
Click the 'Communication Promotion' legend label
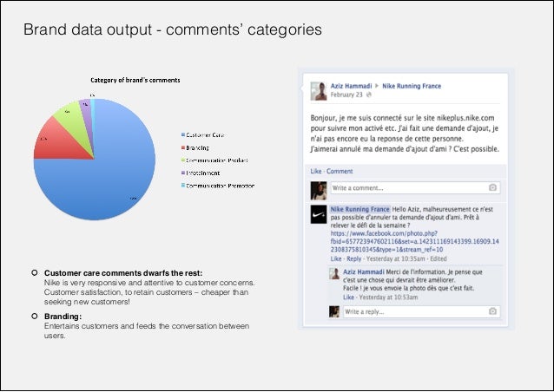[220, 186]
